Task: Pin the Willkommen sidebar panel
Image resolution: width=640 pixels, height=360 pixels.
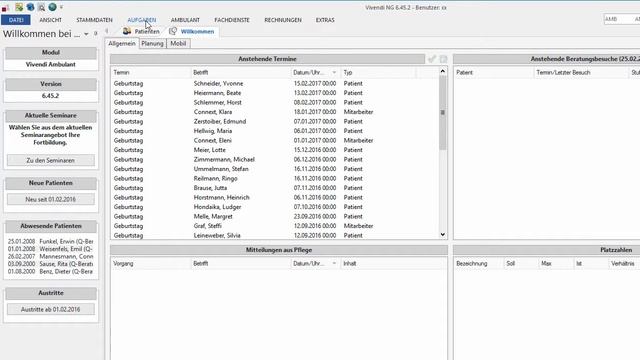Action: [x=96, y=34]
